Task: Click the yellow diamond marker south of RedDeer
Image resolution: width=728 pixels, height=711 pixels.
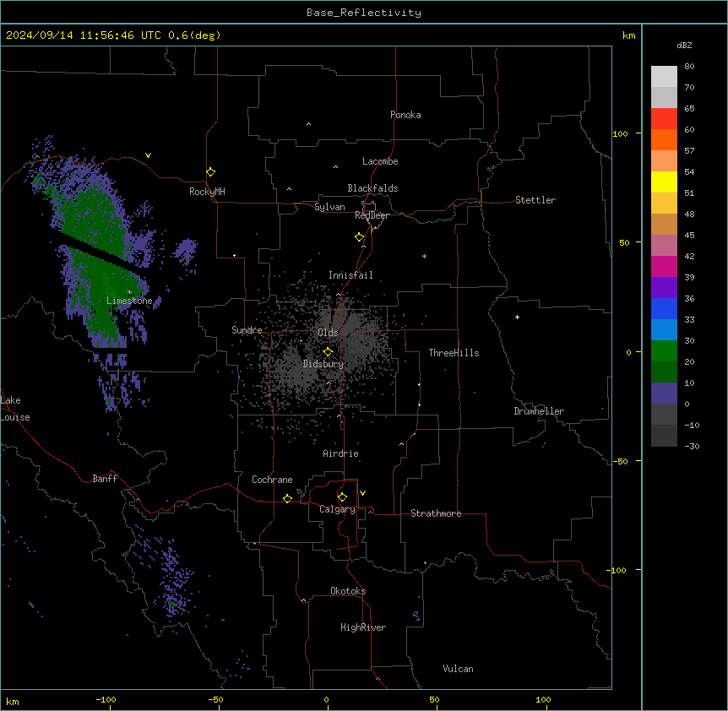Action: point(359,237)
